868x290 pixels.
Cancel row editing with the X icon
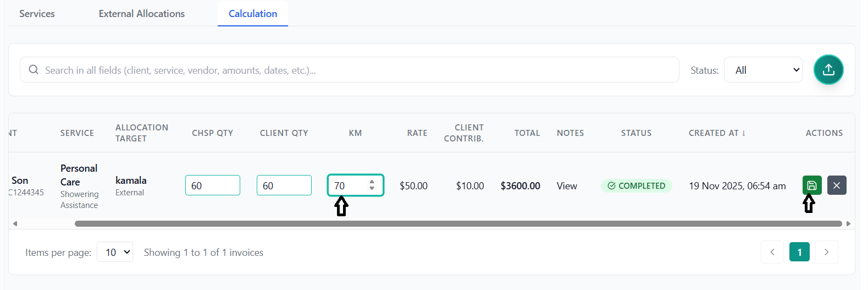pos(837,185)
